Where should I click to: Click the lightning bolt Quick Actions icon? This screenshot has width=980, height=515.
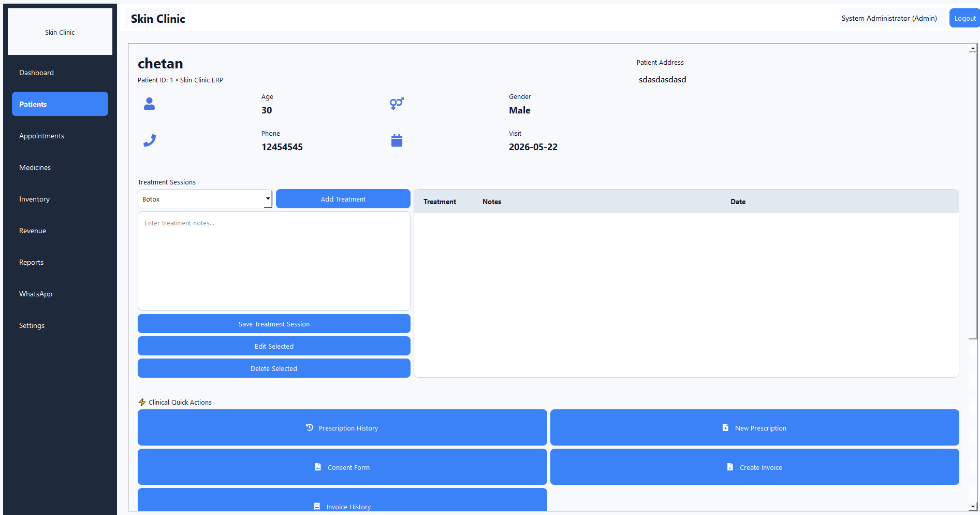(x=142, y=402)
